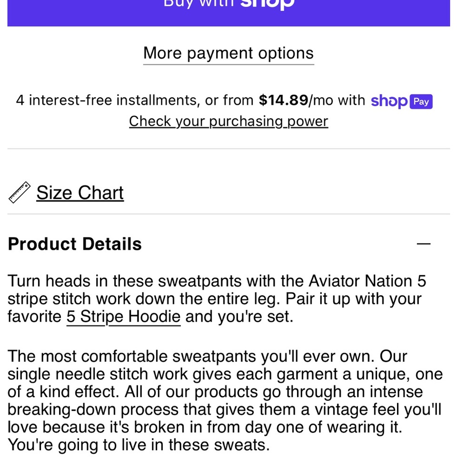Image resolution: width=476 pixels, height=476 pixels.
Task: Click the Shop Pay logo
Action: 402,101
